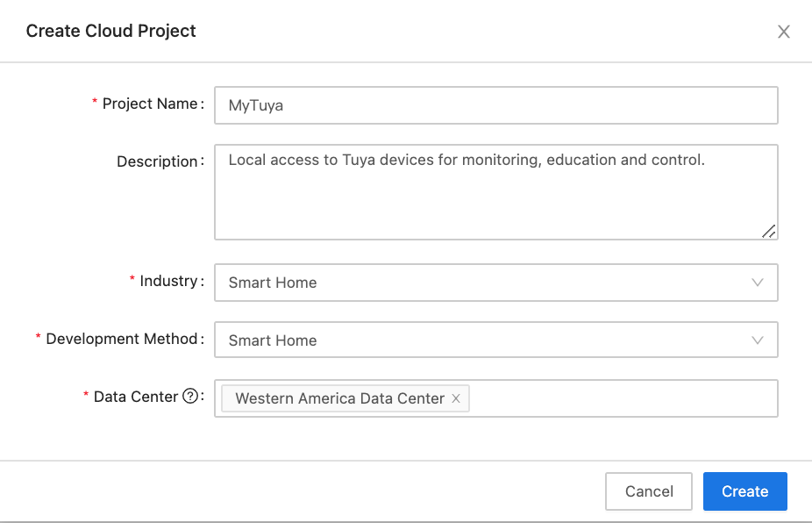Expand the Development Method select box
The height and width of the screenshot is (523, 812).
coord(482,340)
